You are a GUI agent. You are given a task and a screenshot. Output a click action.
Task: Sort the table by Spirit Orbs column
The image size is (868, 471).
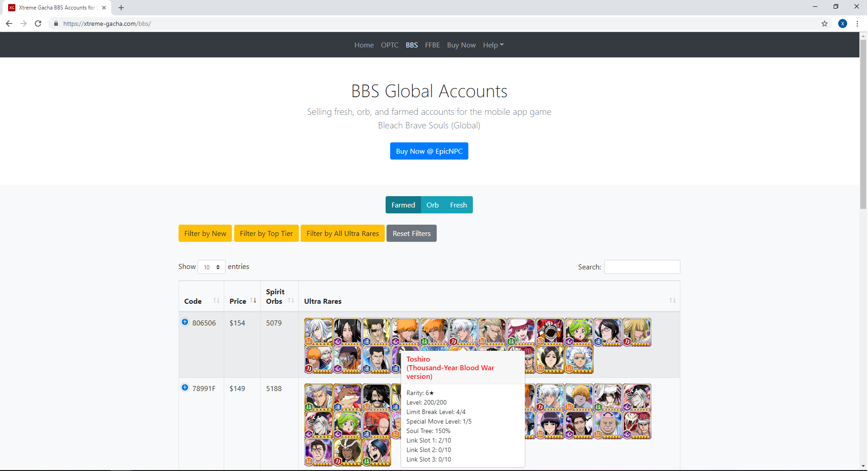click(279, 297)
